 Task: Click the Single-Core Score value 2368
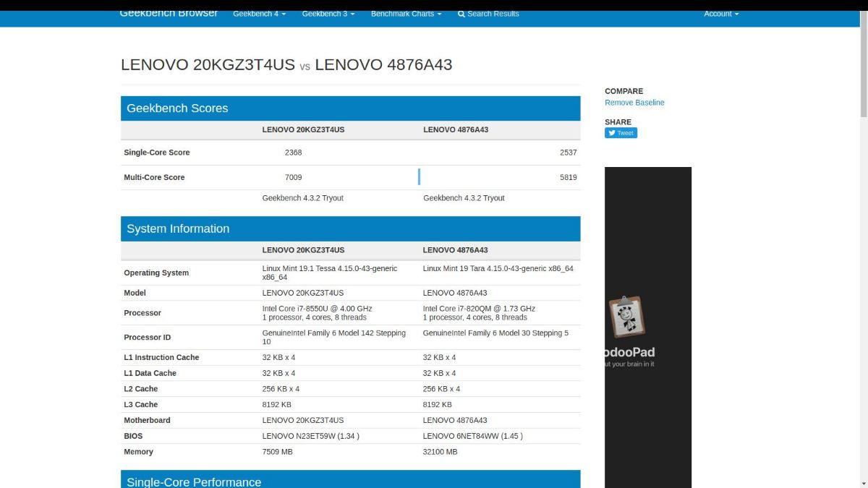293,153
